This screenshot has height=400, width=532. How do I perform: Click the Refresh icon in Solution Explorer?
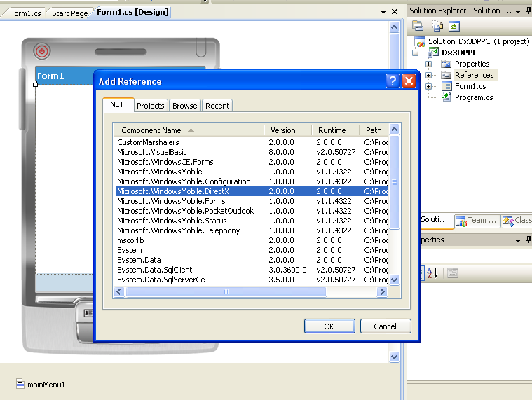pyautogui.click(x=454, y=26)
